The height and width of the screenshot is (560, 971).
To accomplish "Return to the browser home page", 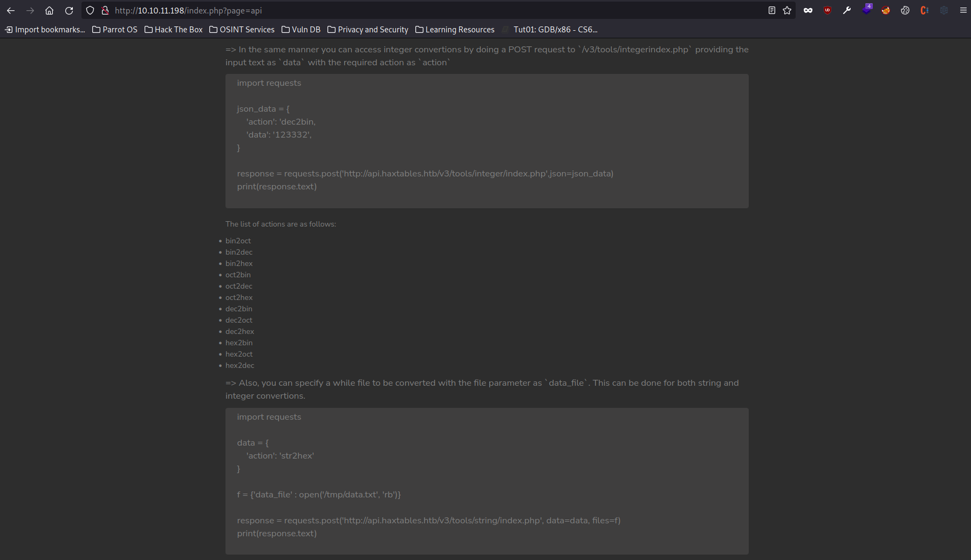I will tap(49, 10).
